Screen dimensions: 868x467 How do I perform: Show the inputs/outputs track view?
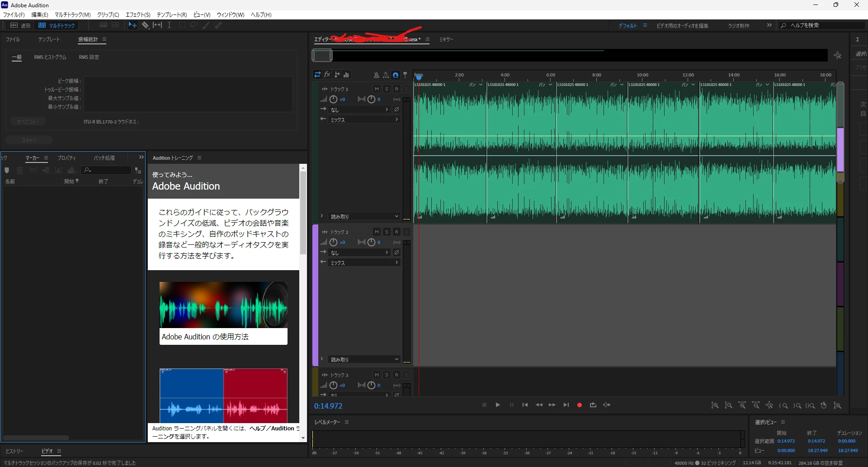pyautogui.click(x=317, y=75)
